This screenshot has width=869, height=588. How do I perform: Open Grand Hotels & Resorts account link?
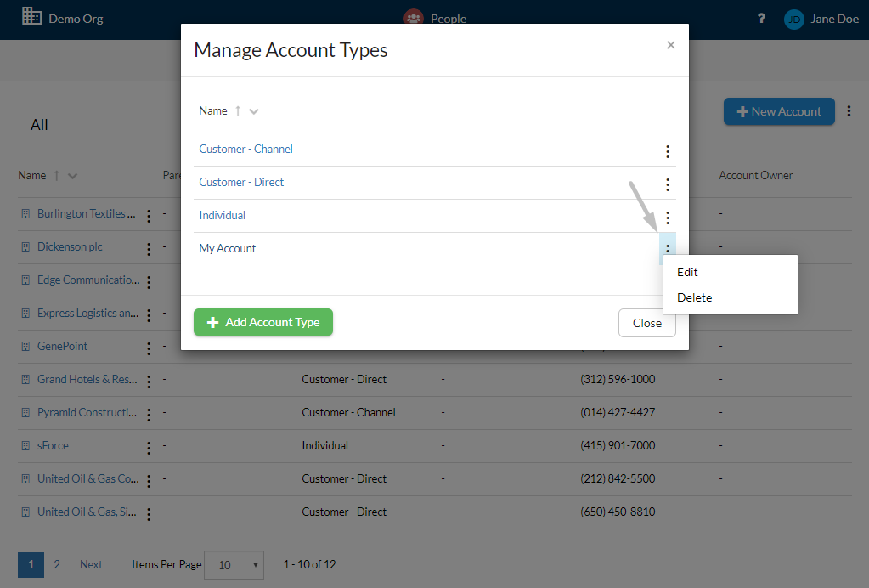pyautogui.click(x=87, y=380)
